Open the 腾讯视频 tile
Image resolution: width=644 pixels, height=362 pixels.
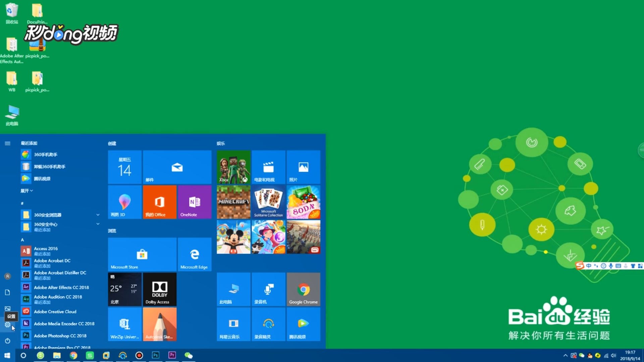click(x=303, y=324)
